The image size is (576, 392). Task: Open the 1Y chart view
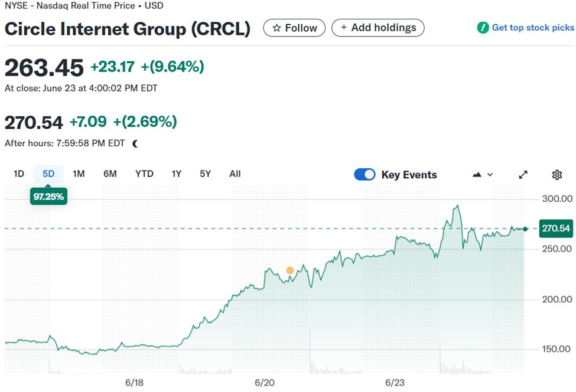(x=175, y=174)
